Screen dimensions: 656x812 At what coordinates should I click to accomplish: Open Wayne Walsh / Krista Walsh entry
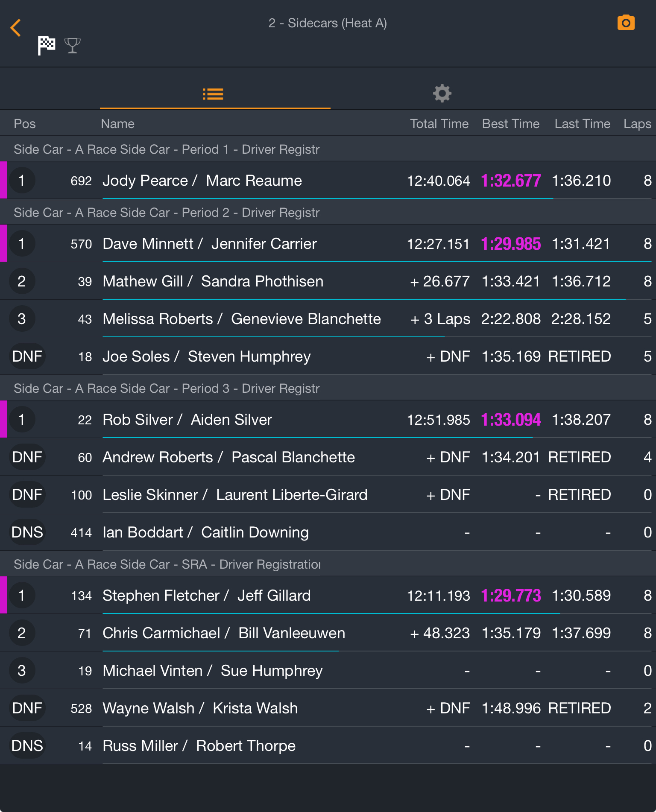coord(328,708)
